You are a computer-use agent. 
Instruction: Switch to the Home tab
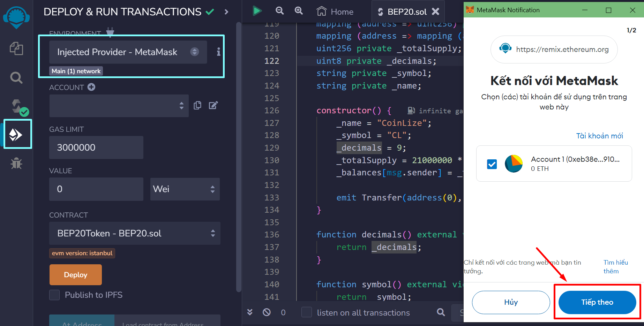(x=335, y=12)
